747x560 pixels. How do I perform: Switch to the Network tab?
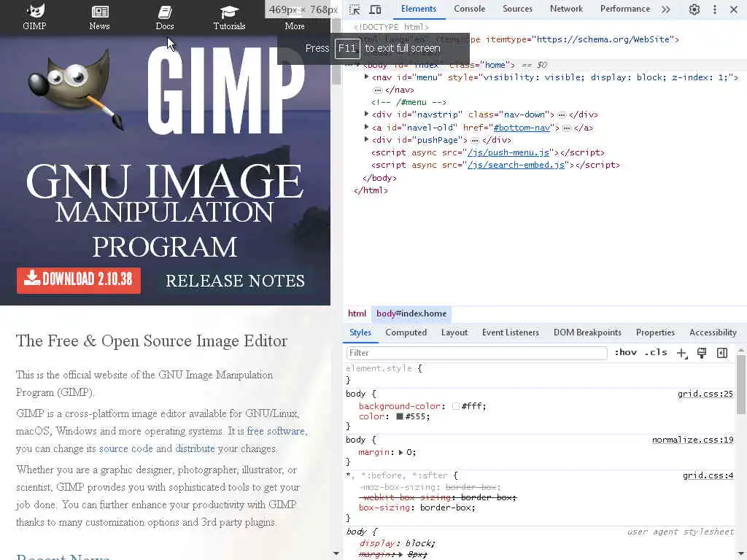pyautogui.click(x=566, y=9)
